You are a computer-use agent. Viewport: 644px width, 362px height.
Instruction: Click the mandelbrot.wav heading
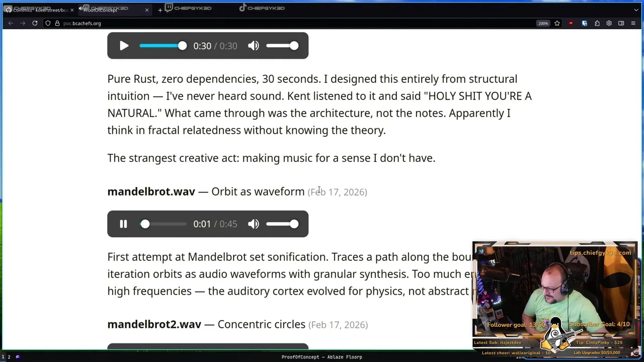(x=151, y=192)
